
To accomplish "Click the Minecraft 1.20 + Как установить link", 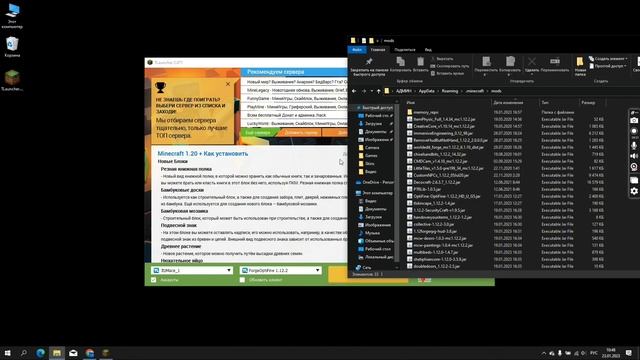I will point(203,153).
